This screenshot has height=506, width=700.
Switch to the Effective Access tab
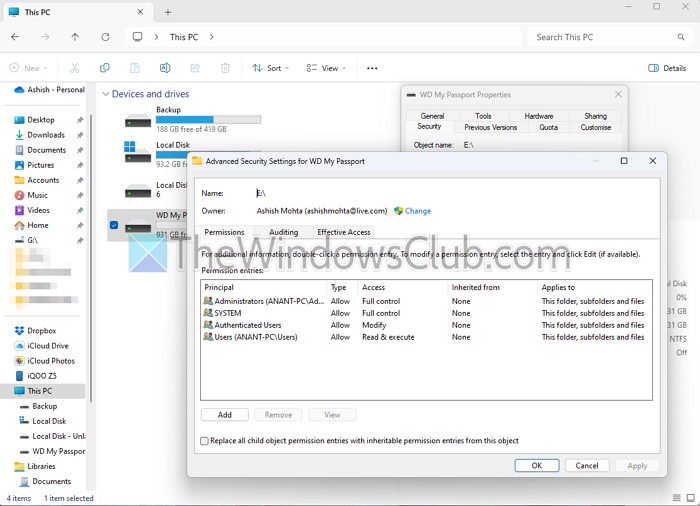tap(344, 232)
